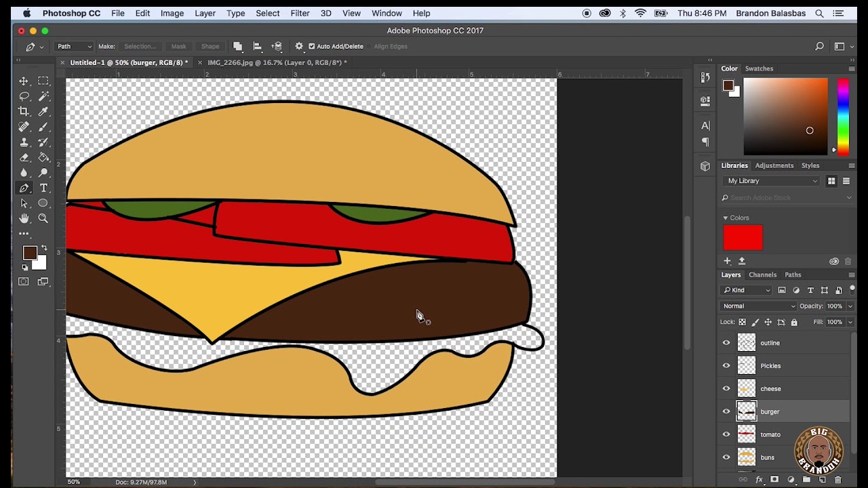Open the layer filter Kind dropdown
Screen dimensions: 868x488
(747, 290)
